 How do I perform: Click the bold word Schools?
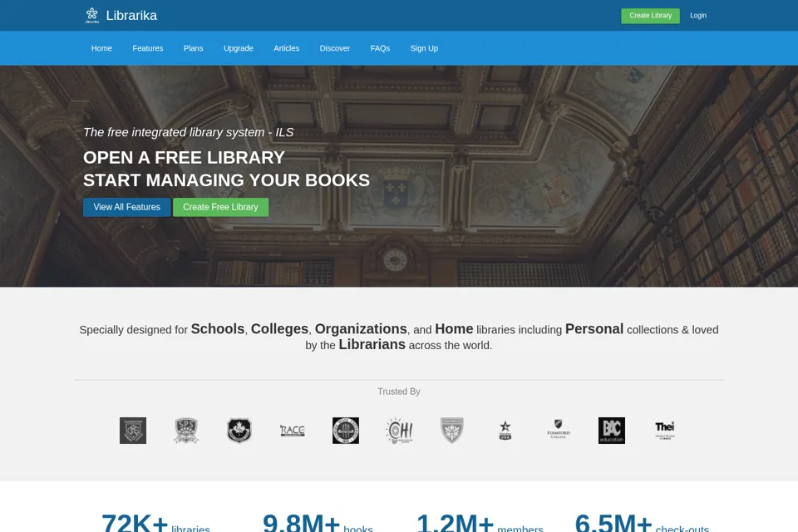point(217,329)
